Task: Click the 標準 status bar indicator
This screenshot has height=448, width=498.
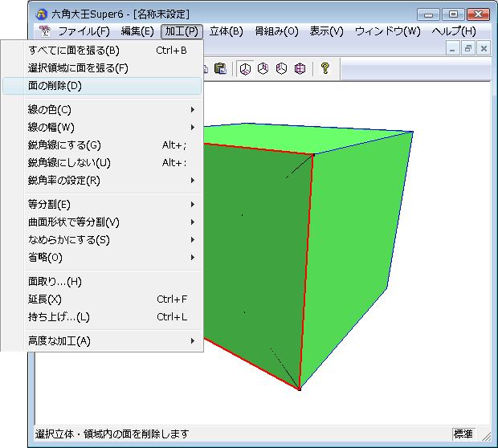Action: coord(463,434)
